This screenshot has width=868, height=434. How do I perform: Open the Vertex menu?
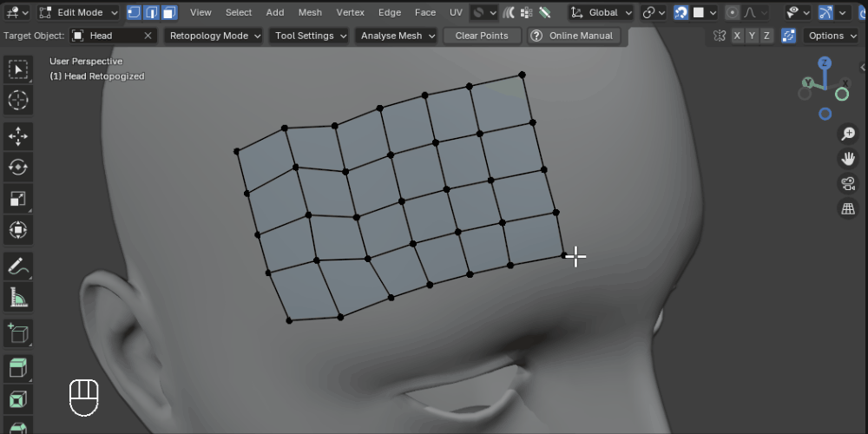tap(351, 12)
